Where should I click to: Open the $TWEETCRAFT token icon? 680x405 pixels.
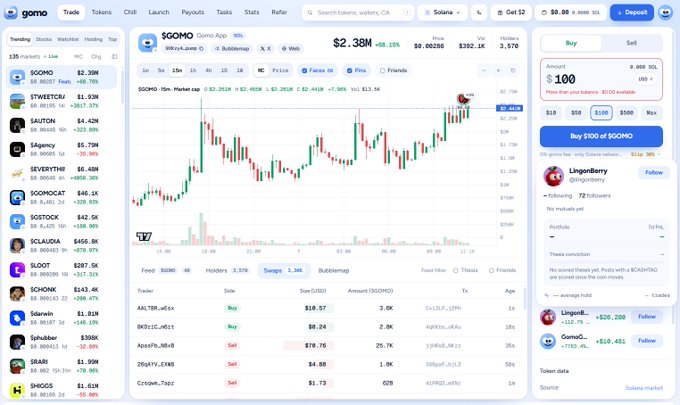pos(17,101)
